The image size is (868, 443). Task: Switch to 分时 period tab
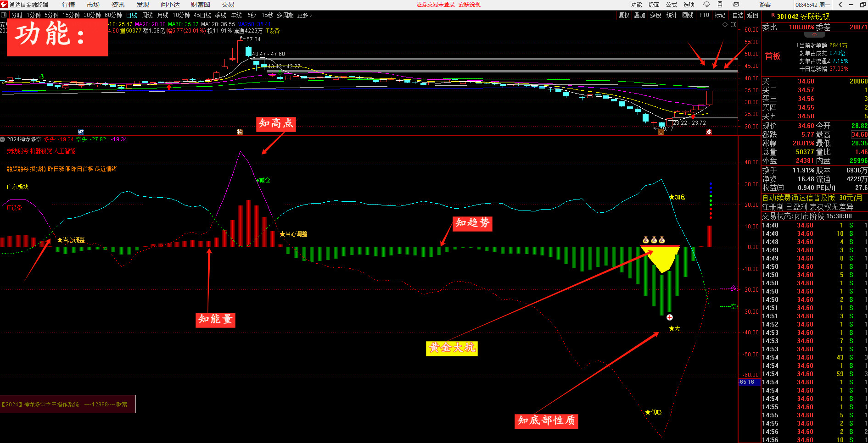(17, 15)
